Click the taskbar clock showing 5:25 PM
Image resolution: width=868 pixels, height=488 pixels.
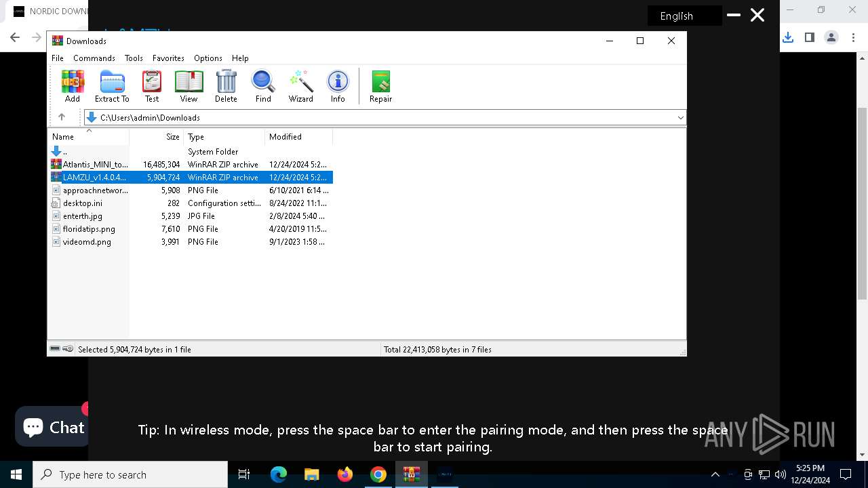pyautogui.click(x=810, y=474)
